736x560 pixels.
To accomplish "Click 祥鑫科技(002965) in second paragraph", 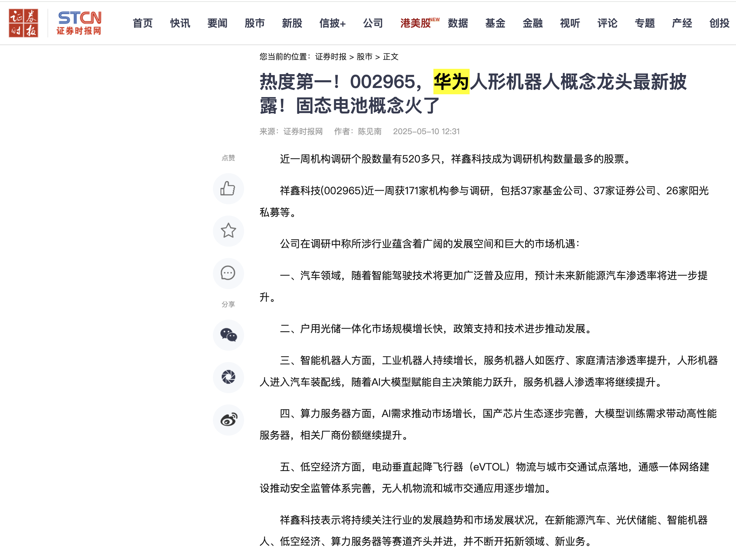I will click(x=322, y=191).
